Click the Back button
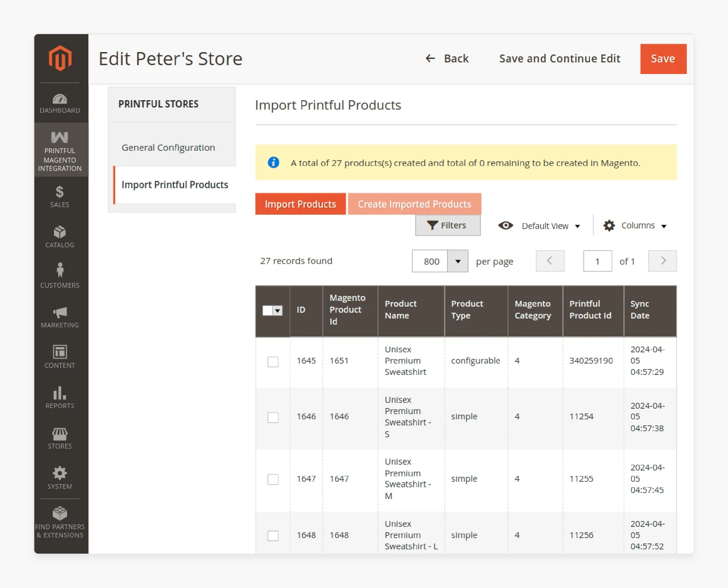Image resolution: width=728 pixels, height=588 pixels. pos(447,58)
